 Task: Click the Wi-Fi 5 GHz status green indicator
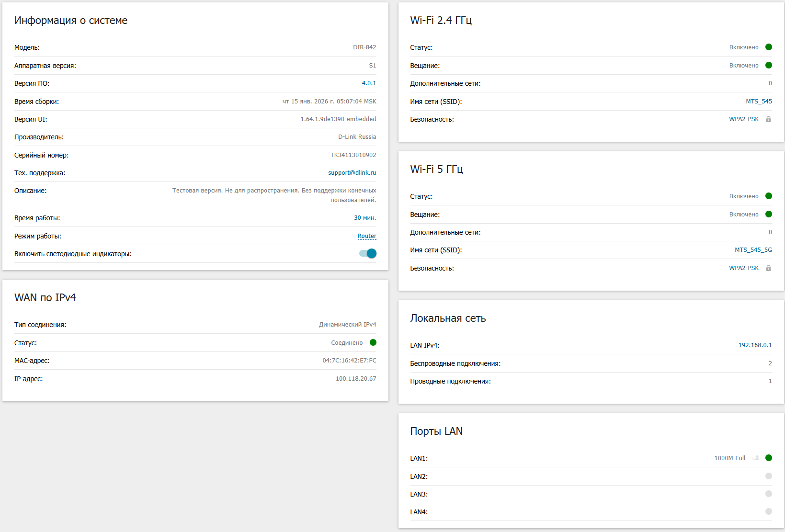[x=768, y=196]
